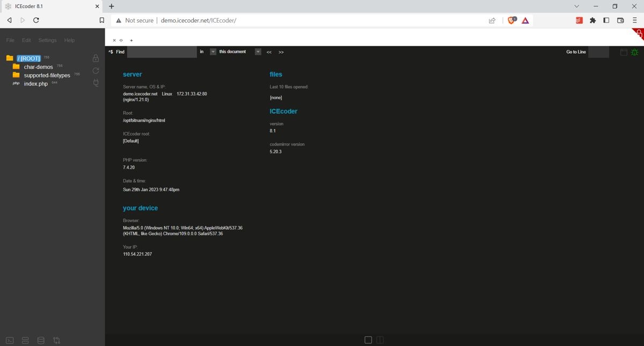Switch to single-pane view at bottom center
The width and height of the screenshot is (644, 346).
point(368,340)
